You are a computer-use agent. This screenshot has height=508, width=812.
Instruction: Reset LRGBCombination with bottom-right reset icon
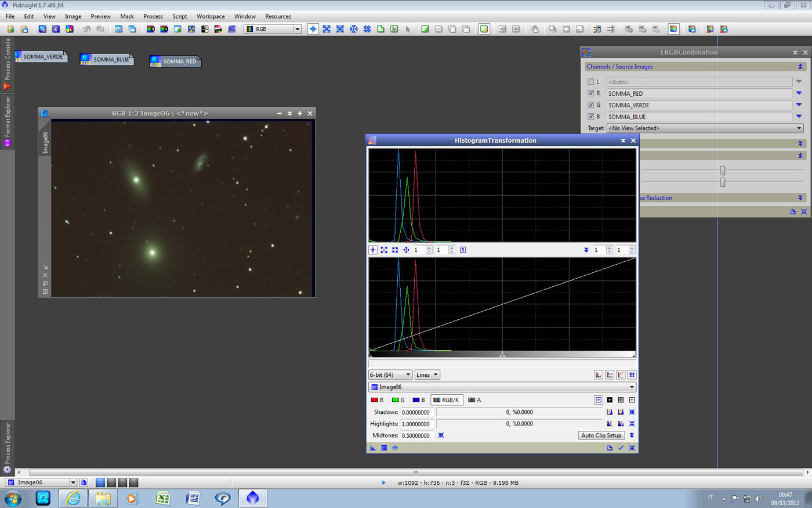804,211
